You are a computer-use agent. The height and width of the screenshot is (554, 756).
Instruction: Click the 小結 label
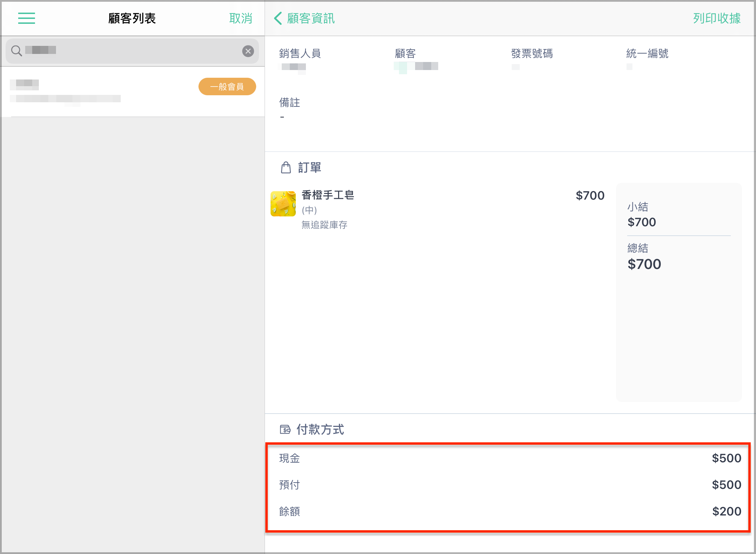[638, 207]
